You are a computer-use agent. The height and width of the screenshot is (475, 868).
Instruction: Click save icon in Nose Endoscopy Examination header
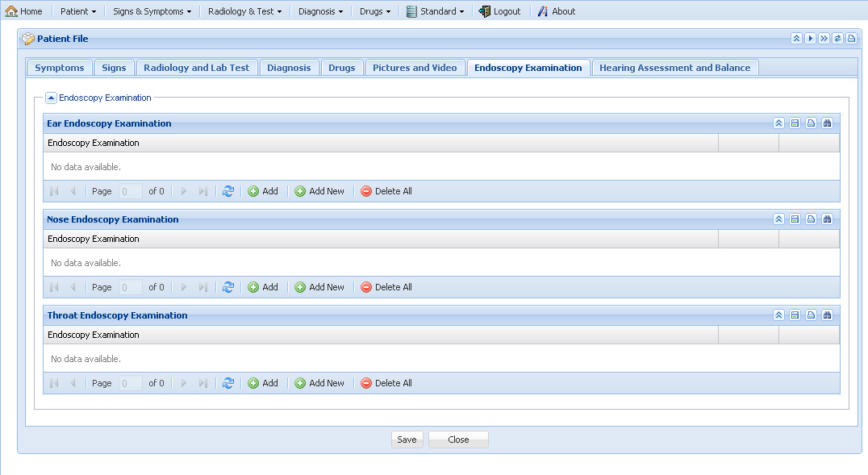click(795, 219)
